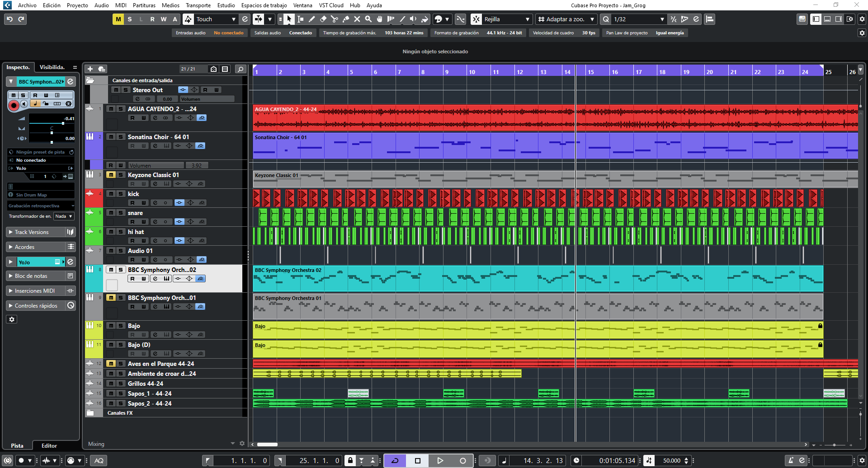The image size is (868, 468).
Task: Open the Espacios de trabajo menu
Action: click(264, 5)
